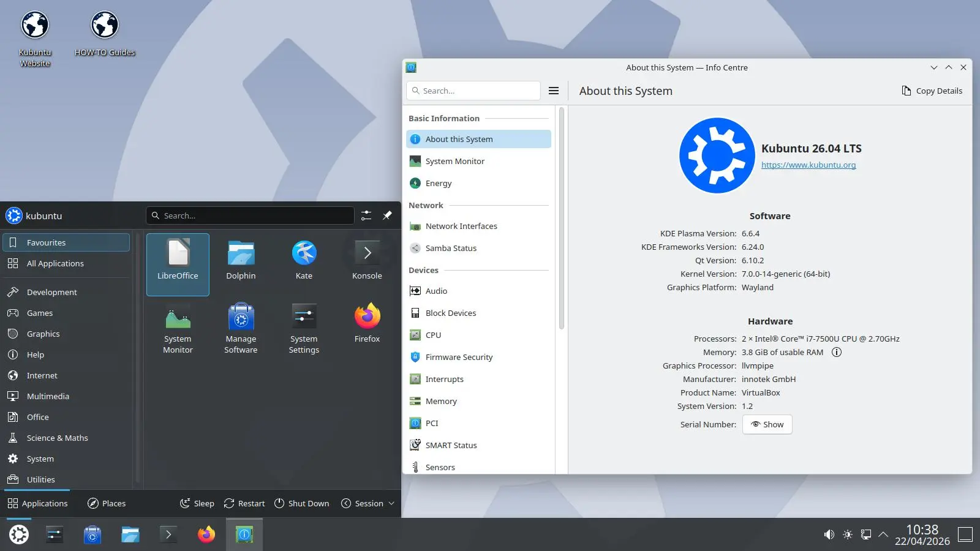Open the Office category
The height and width of the screenshot is (551, 980).
(66, 417)
